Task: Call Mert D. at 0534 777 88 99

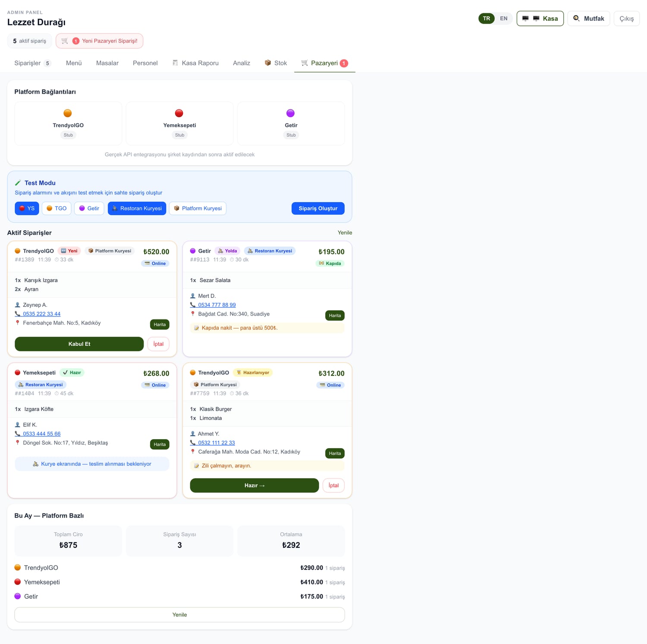Action: click(x=217, y=305)
